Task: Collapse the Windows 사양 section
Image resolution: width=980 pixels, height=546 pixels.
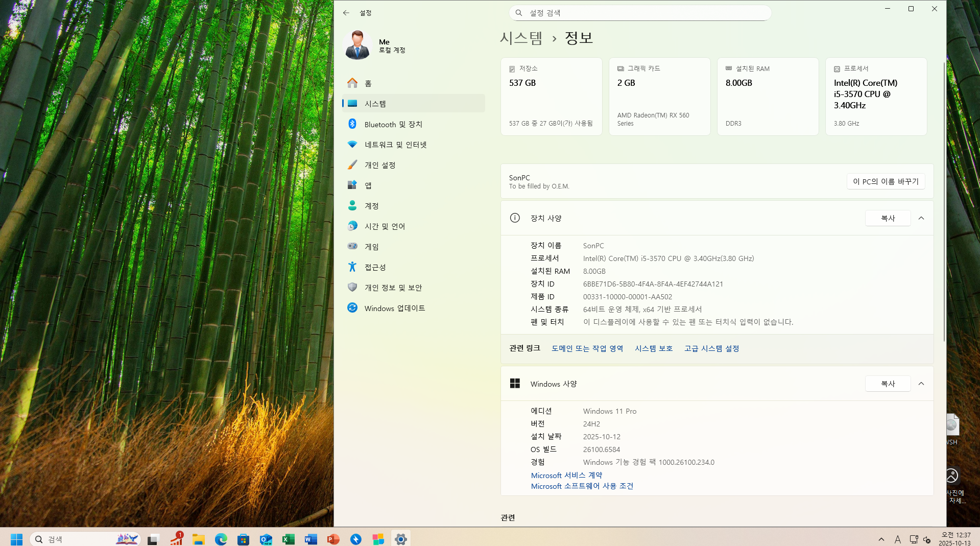Action: [x=921, y=384]
